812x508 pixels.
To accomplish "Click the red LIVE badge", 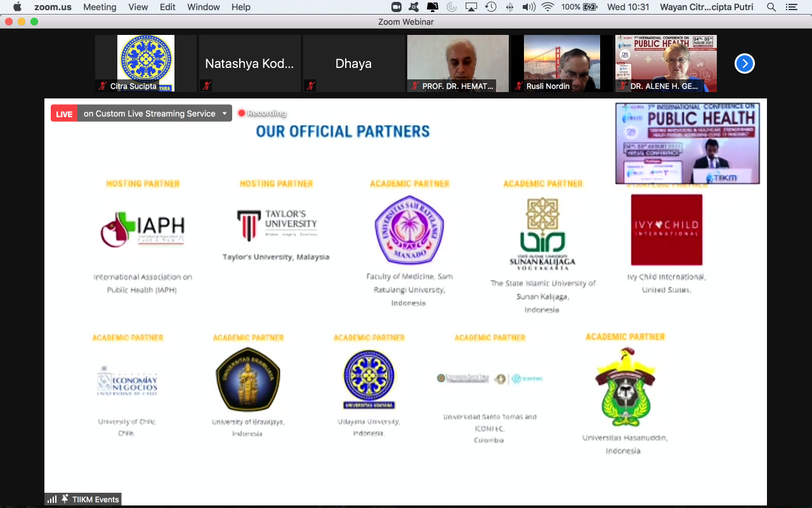I will [64, 114].
